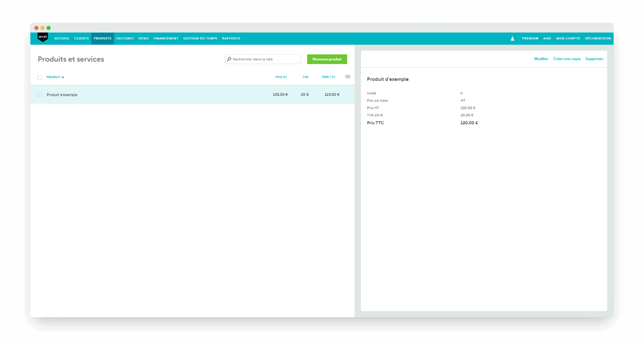
Task: Click the 100,00 € price in the list
Action: pos(280,95)
